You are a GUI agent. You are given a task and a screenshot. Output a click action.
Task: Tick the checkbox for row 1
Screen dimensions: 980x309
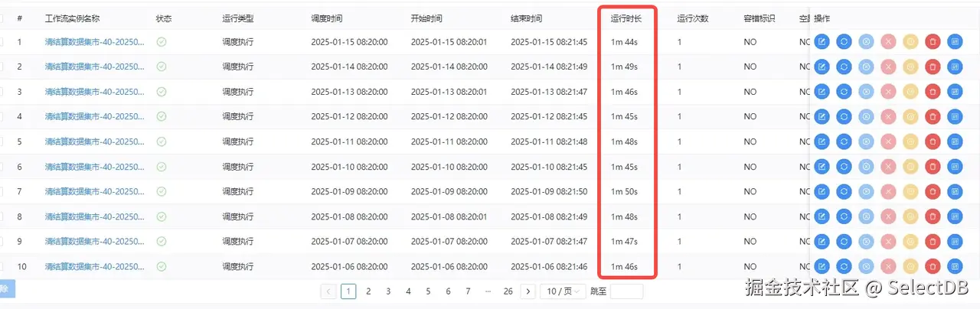pos(1,42)
